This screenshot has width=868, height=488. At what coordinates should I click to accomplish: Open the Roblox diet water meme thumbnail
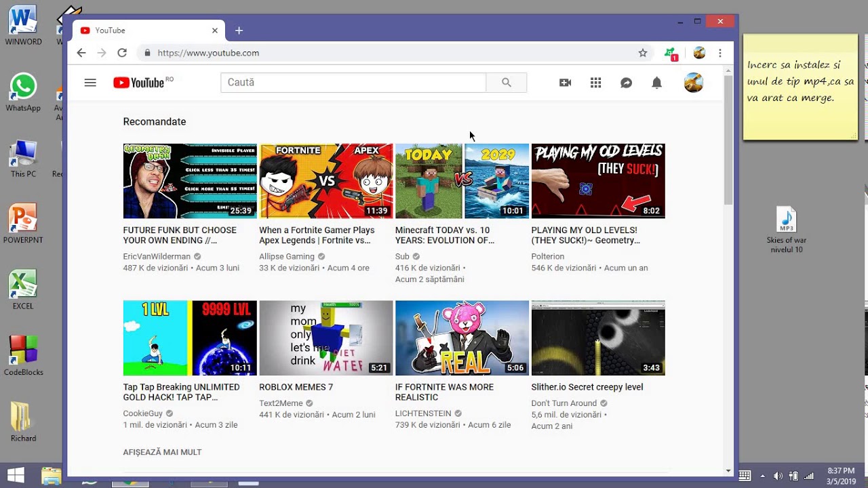coord(326,338)
